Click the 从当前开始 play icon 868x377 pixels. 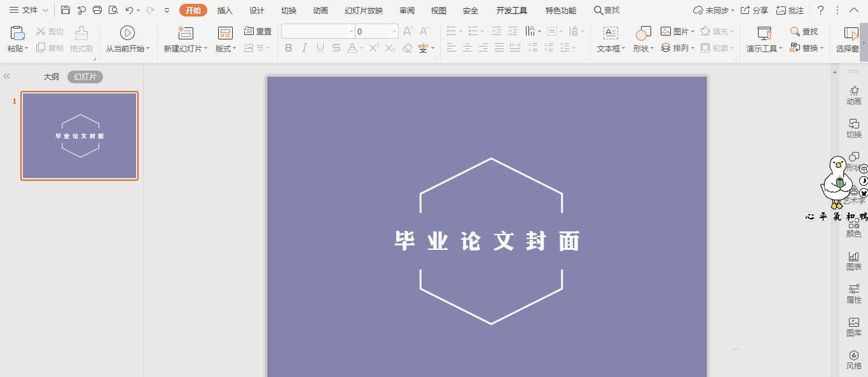pyautogui.click(x=127, y=33)
